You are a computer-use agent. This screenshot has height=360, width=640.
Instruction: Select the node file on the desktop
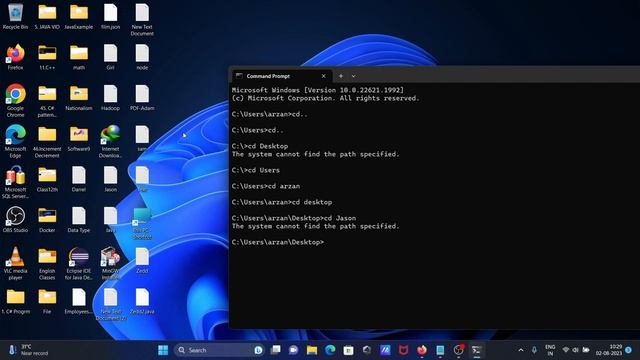click(142, 57)
